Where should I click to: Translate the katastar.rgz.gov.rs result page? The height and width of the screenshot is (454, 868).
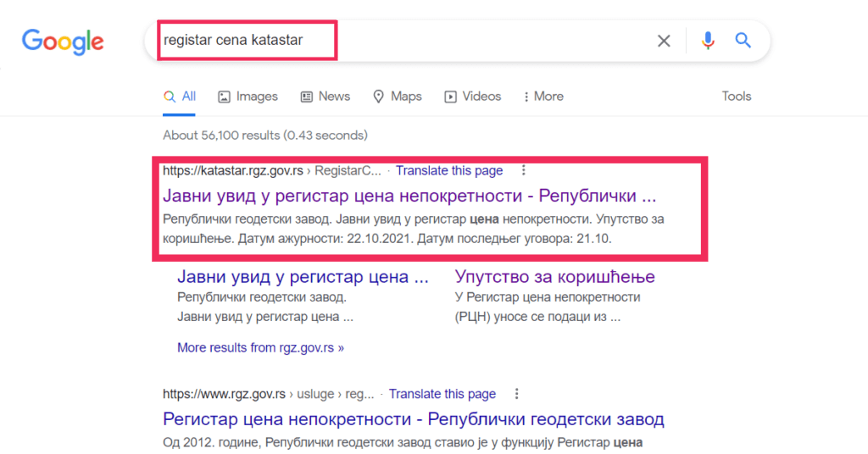pos(449,171)
